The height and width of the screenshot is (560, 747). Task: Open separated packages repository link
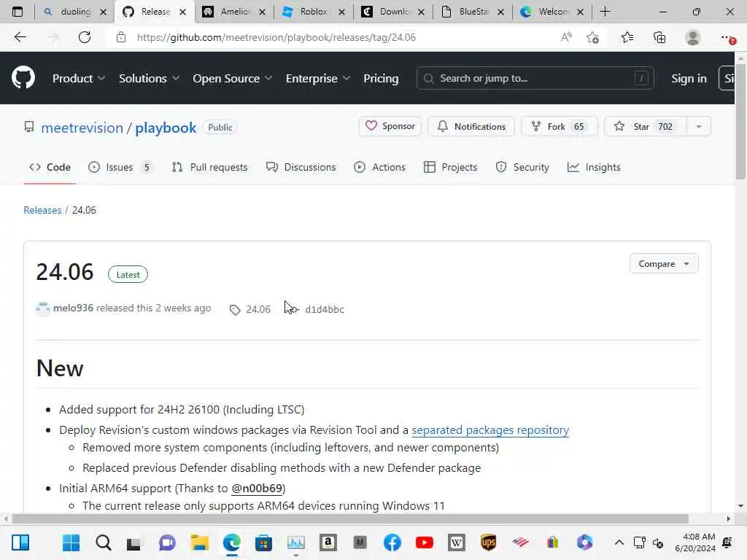pyautogui.click(x=490, y=430)
